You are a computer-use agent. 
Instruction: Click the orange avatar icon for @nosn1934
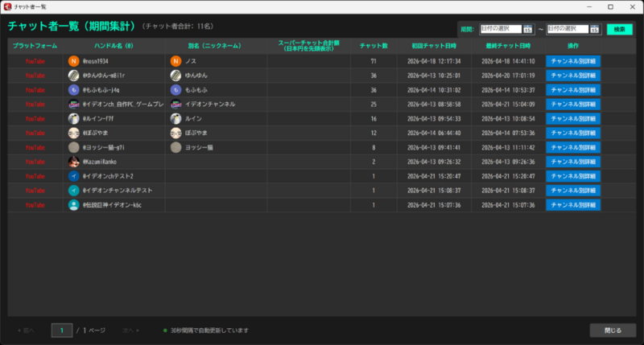[74, 60]
